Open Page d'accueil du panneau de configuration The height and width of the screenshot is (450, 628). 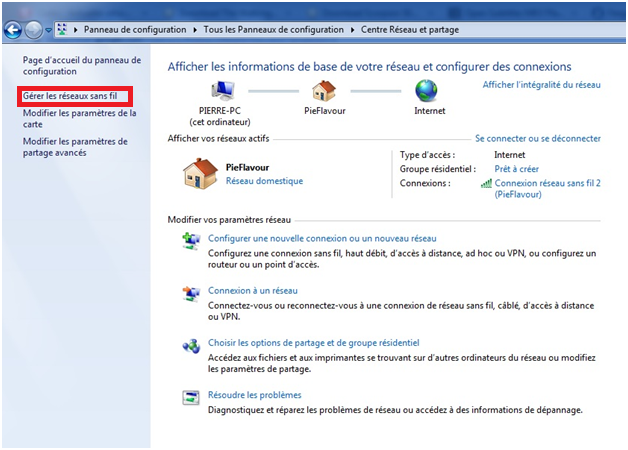pos(82,66)
